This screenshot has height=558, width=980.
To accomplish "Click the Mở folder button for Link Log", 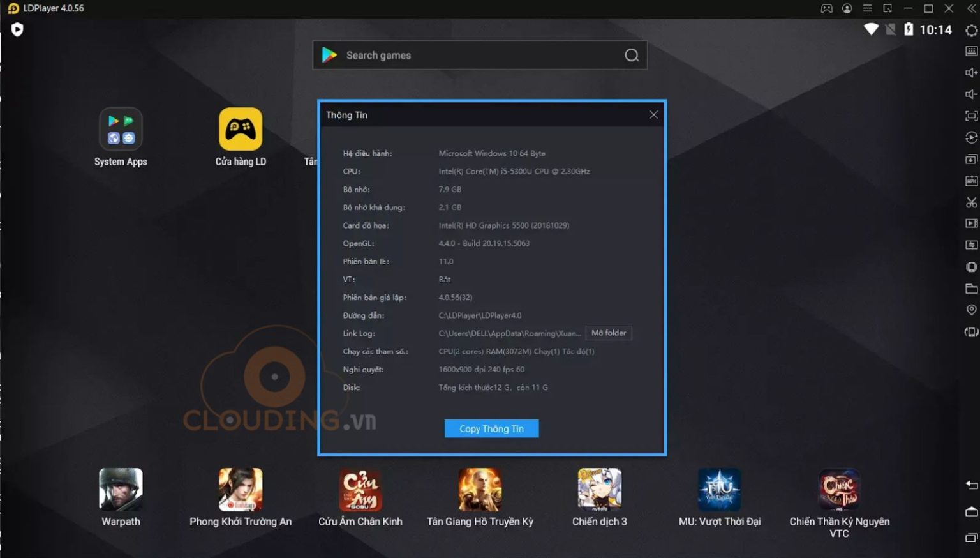I will click(x=607, y=333).
